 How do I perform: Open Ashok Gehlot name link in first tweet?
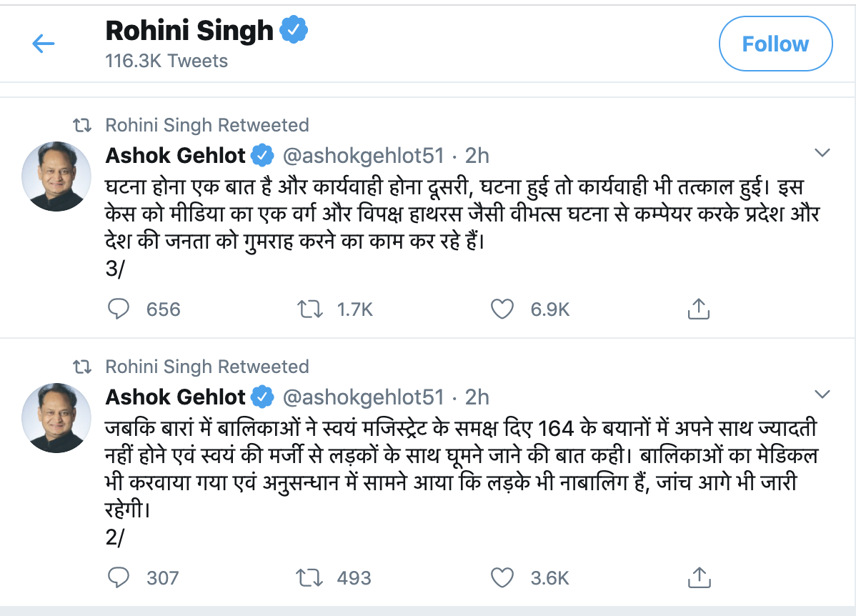pyautogui.click(x=176, y=155)
